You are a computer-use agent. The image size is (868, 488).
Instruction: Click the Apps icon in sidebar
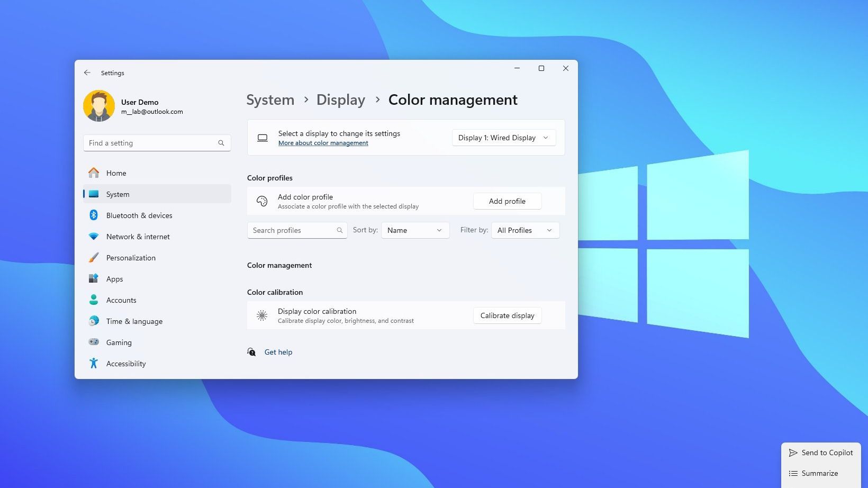point(94,278)
